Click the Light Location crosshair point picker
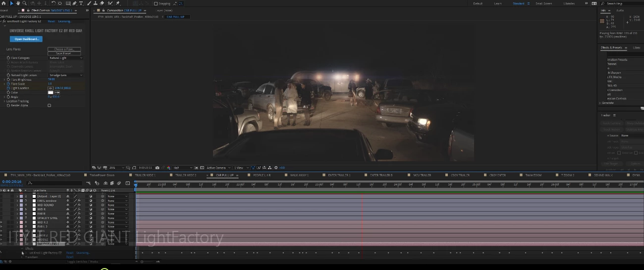The width and height of the screenshot is (644, 270). (51, 88)
